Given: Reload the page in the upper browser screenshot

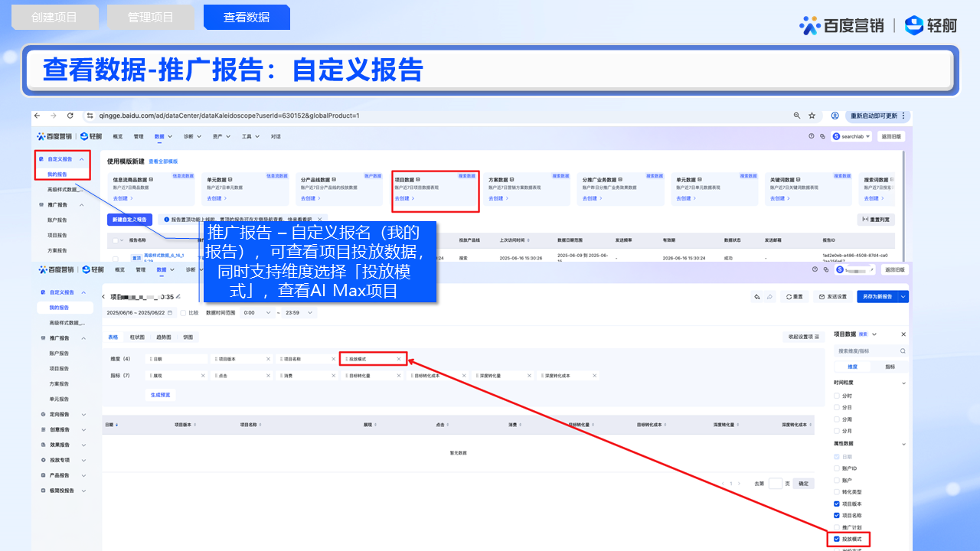Looking at the screenshot, I should coord(70,116).
